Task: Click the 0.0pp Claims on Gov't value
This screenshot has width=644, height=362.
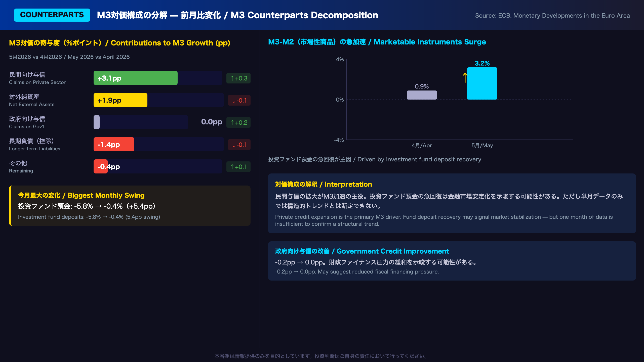Action: pyautogui.click(x=212, y=122)
